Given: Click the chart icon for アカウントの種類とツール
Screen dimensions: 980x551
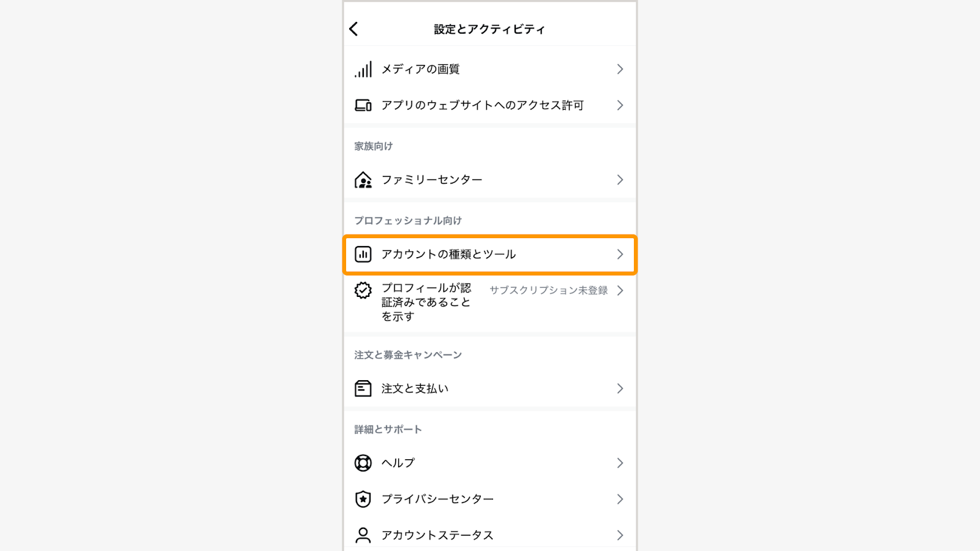Looking at the screenshot, I should point(363,254).
